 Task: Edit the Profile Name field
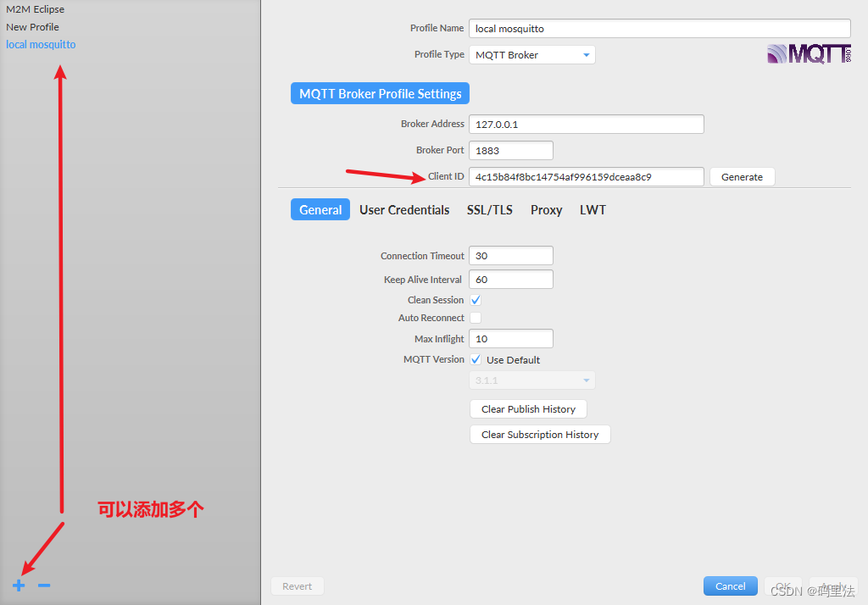[x=659, y=28]
